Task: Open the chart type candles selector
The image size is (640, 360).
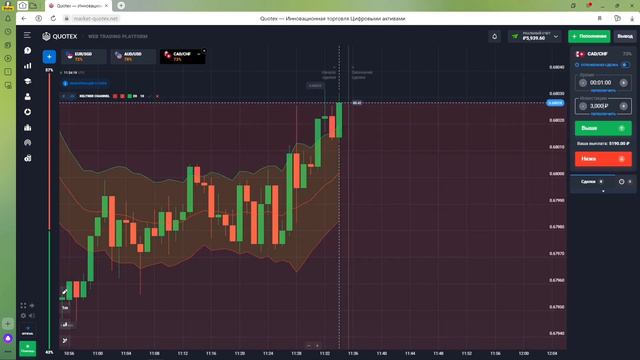Action: pyautogui.click(x=66, y=325)
